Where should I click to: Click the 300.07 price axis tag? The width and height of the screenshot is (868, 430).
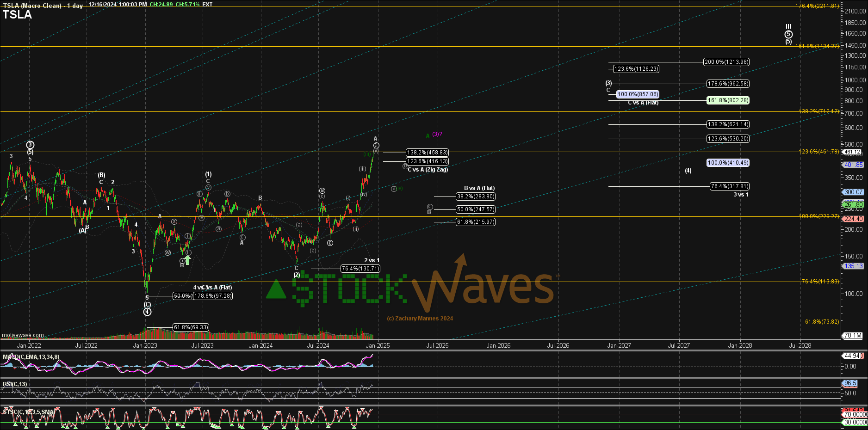[x=852, y=192]
